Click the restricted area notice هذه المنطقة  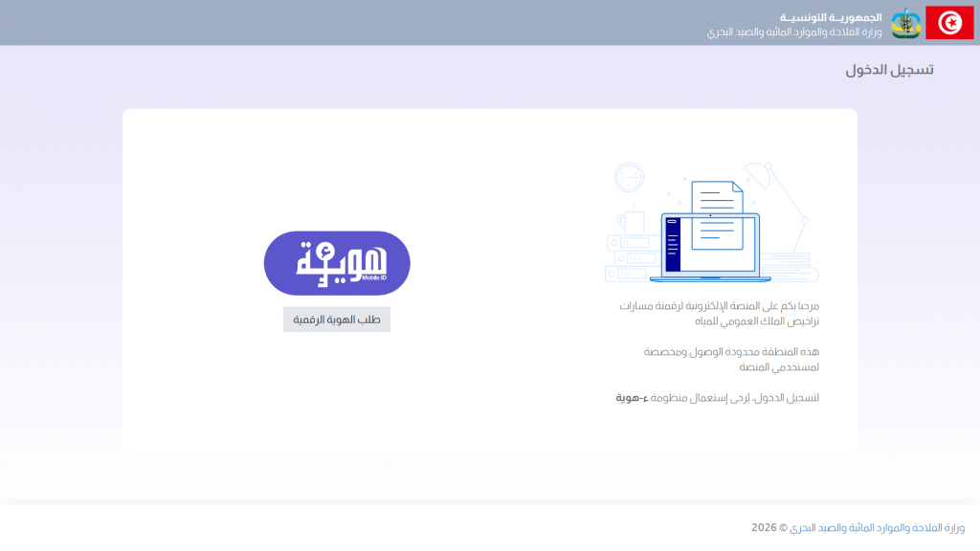731,352
